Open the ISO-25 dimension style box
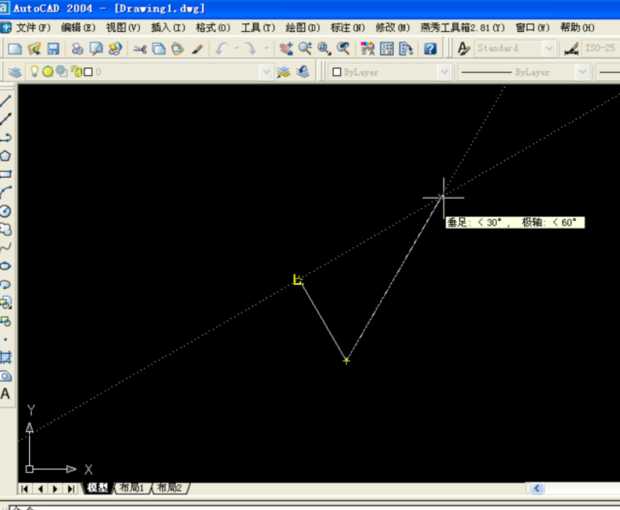The image size is (620, 510). [601, 49]
